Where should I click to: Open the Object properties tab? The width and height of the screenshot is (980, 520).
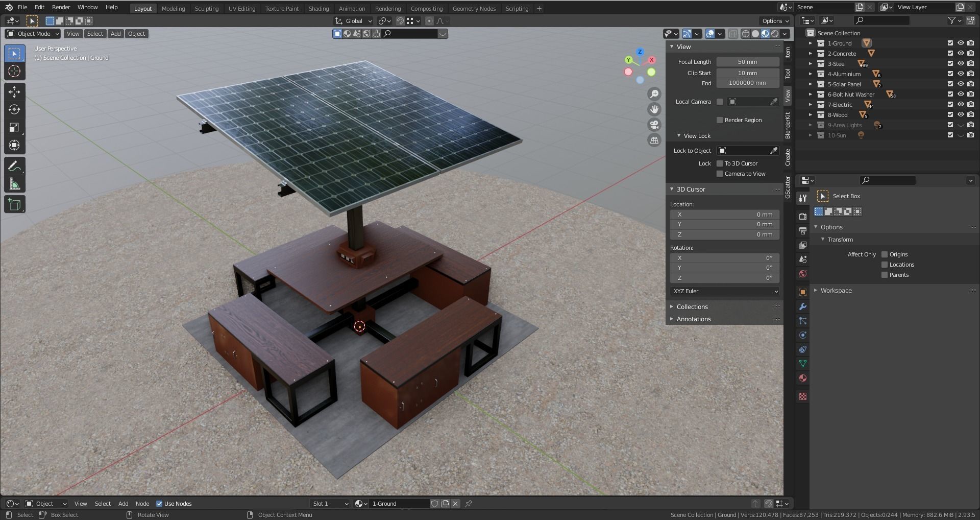[x=803, y=292]
